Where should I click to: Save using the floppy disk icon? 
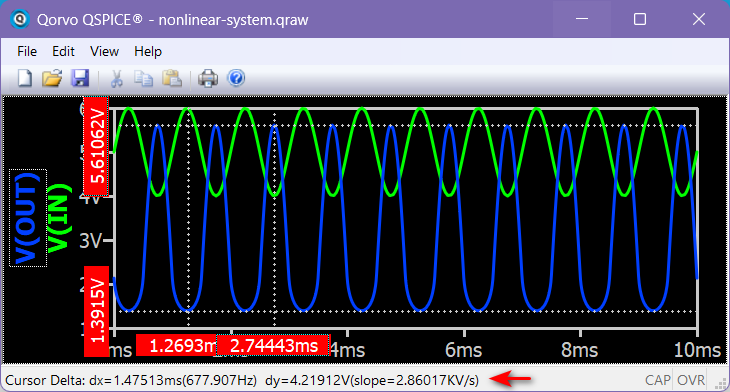point(80,78)
